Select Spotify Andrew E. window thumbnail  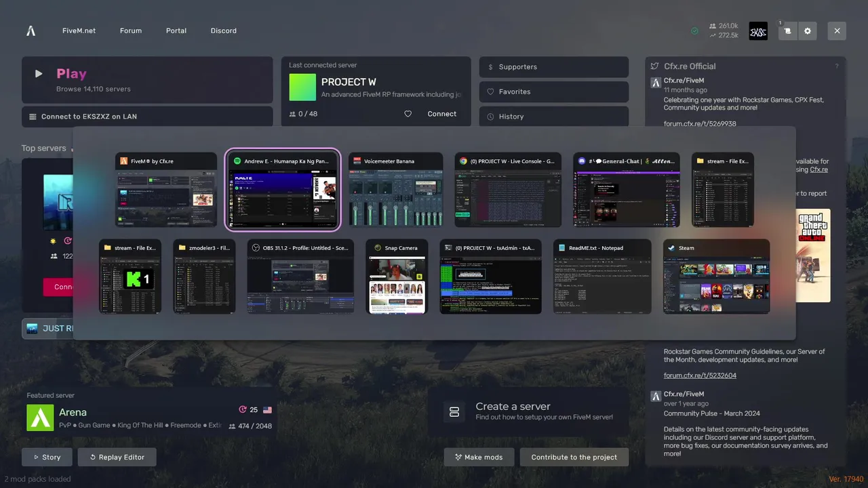pyautogui.click(x=282, y=190)
